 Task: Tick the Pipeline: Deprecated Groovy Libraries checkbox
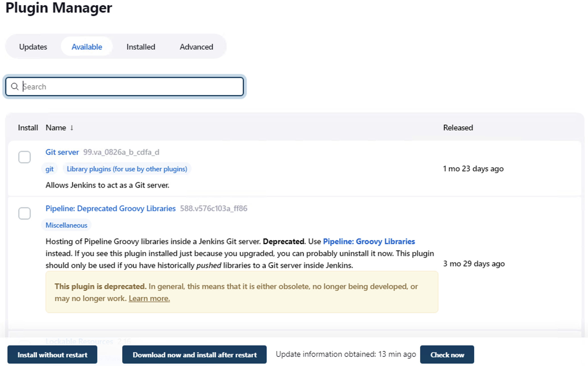pos(24,213)
